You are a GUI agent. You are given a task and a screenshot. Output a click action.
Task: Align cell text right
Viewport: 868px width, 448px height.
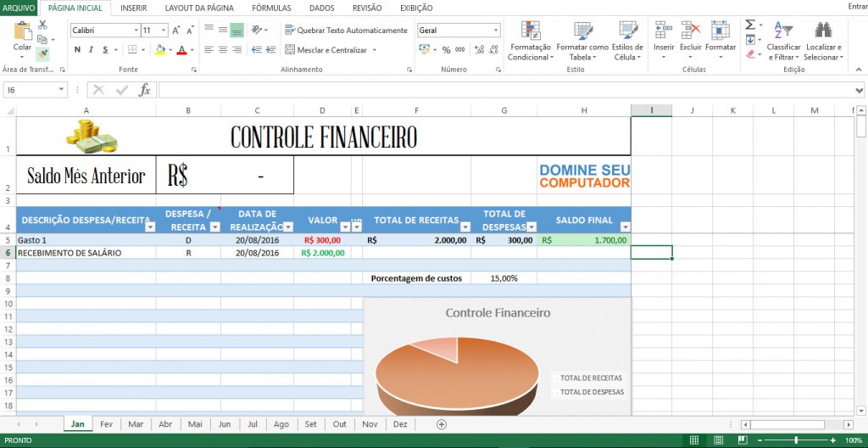(237, 50)
